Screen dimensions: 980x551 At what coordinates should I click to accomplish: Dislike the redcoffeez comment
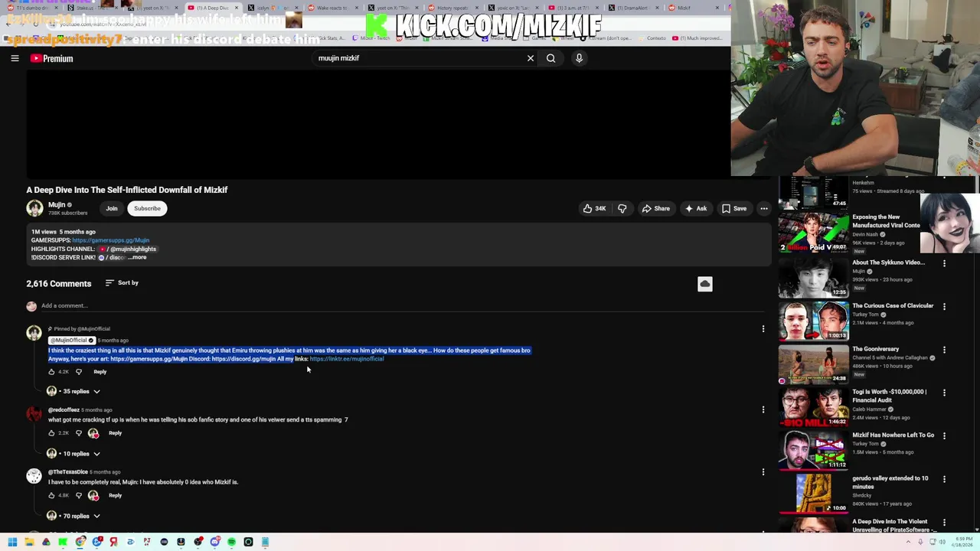point(78,433)
